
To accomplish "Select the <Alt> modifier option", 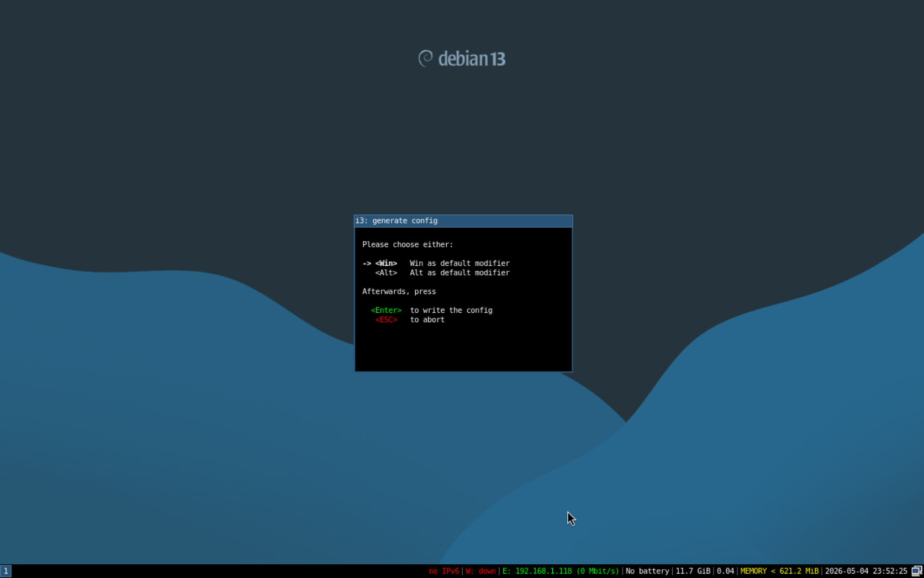I will [386, 273].
